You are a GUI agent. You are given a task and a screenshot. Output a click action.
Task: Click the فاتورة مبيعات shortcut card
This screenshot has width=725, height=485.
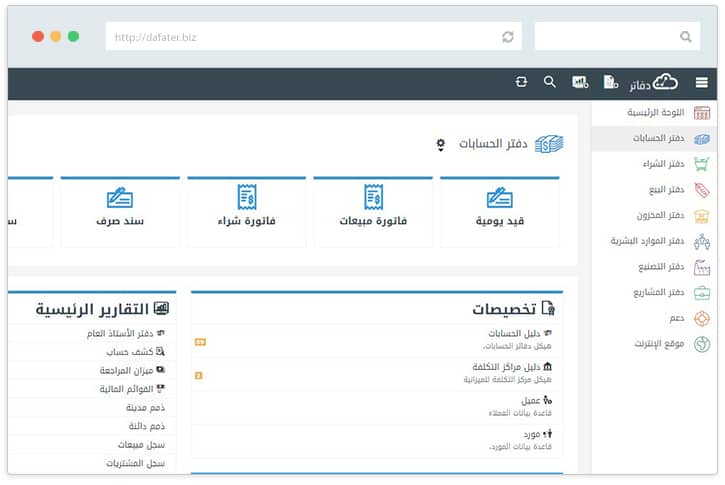coord(373,210)
